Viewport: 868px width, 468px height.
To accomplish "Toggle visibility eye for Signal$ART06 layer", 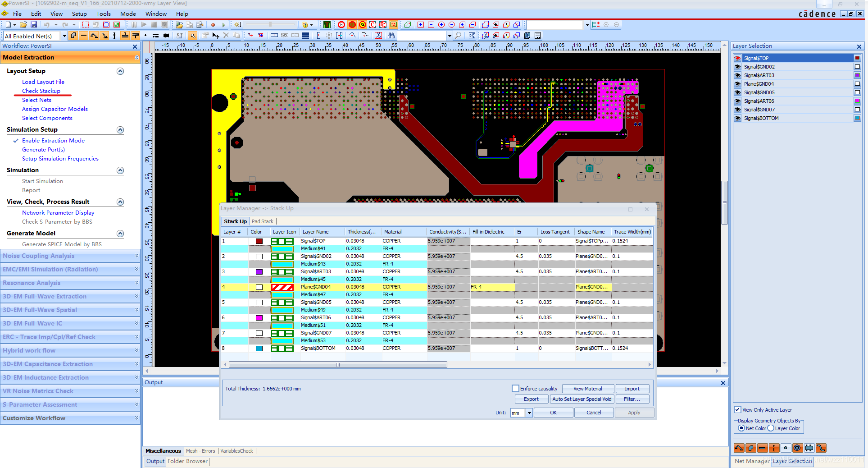I will [x=738, y=101].
